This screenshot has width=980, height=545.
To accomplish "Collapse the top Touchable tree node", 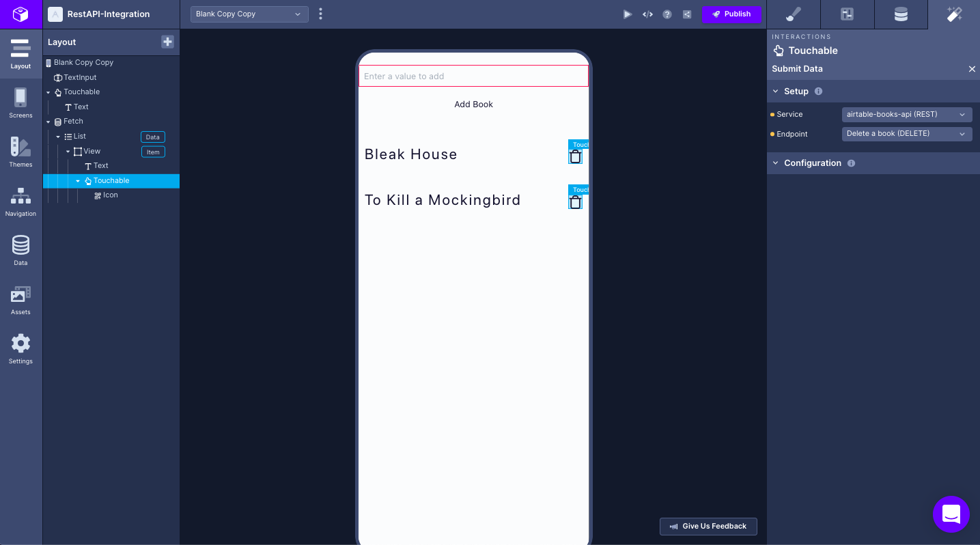I will pos(48,92).
